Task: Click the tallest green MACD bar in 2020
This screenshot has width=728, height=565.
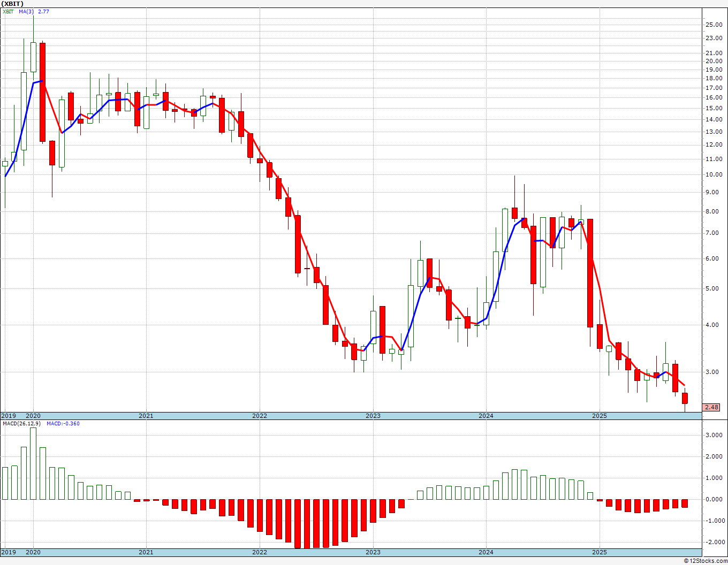Action: pos(33,463)
